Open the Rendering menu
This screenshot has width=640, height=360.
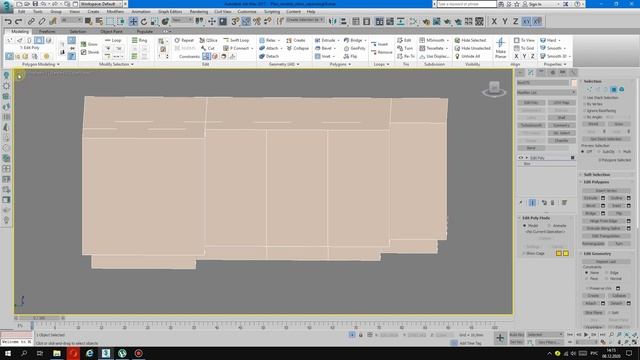[x=199, y=11]
